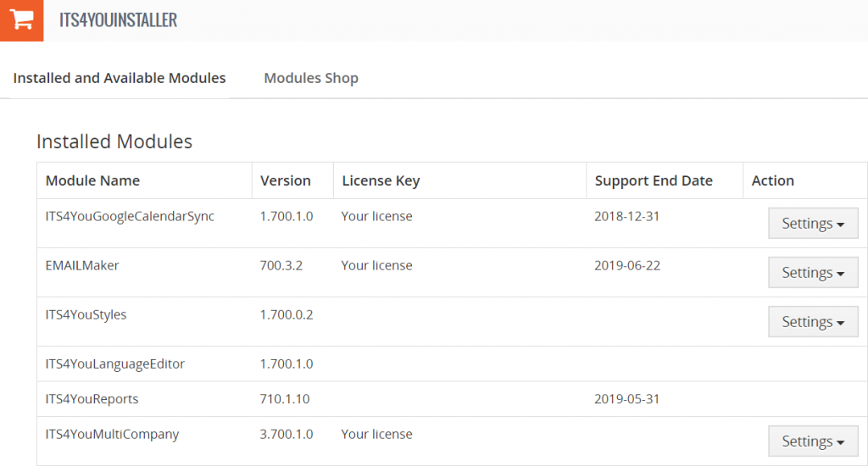The width and height of the screenshot is (868, 466).
Task: Open the Modules Shop tab
Action: (311, 78)
